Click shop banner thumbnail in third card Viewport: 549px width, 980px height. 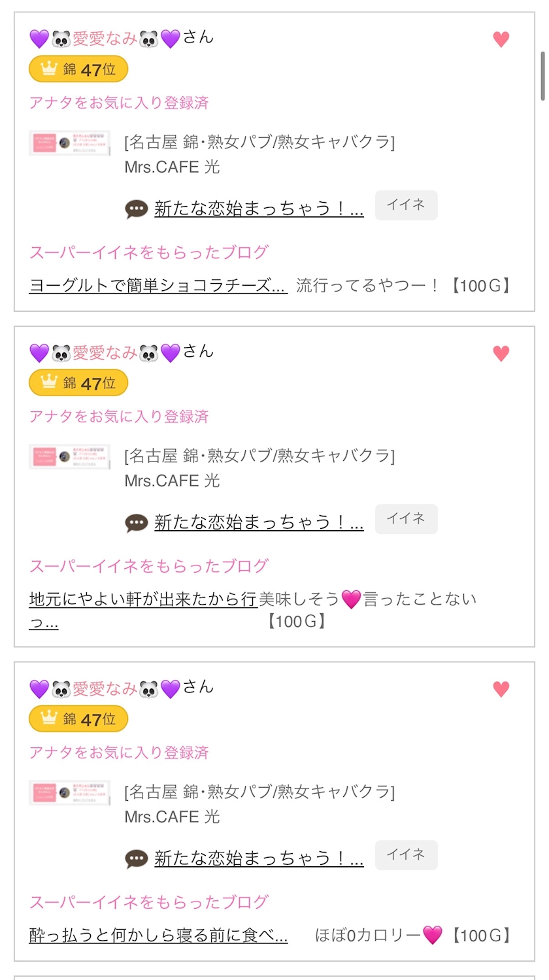70,792
